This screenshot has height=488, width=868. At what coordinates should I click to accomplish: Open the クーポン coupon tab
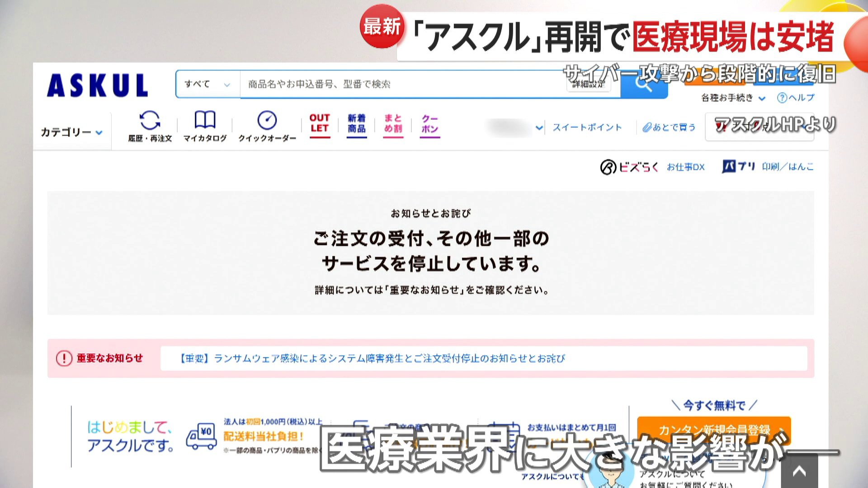click(429, 123)
